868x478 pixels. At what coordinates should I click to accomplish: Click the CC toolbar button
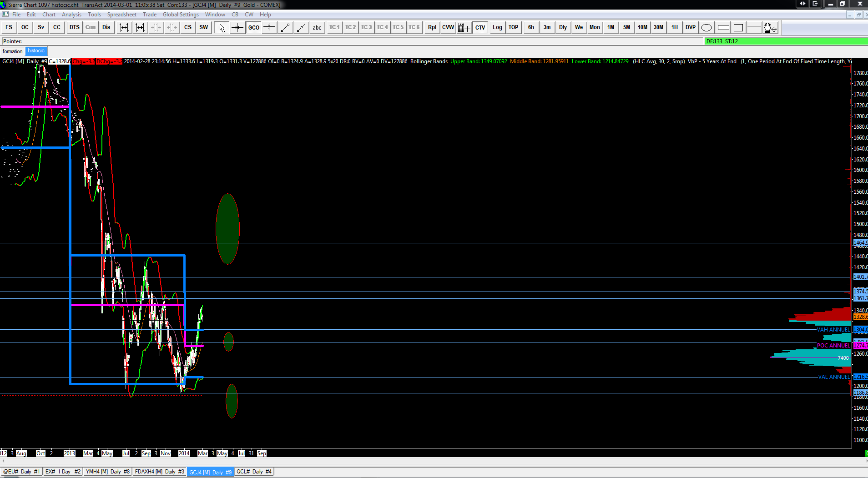pos(56,27)
